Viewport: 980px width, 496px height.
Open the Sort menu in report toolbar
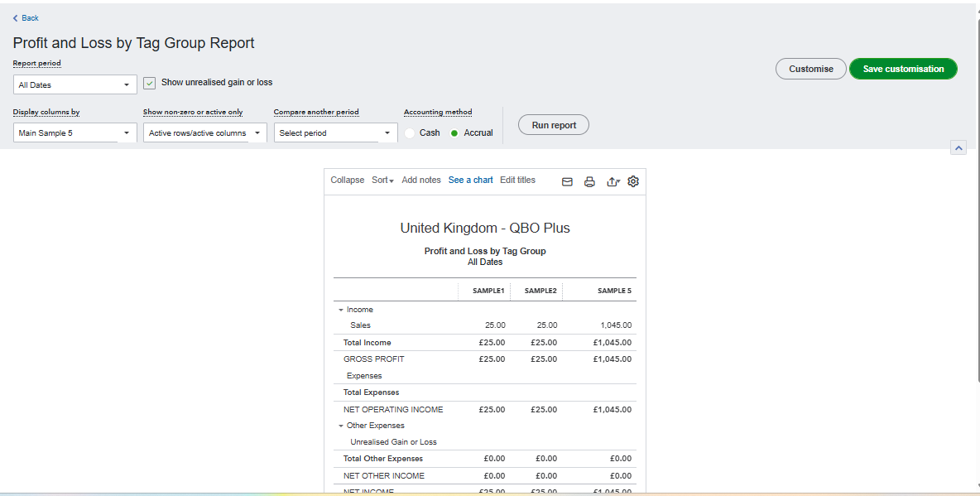tap(382, 181)
